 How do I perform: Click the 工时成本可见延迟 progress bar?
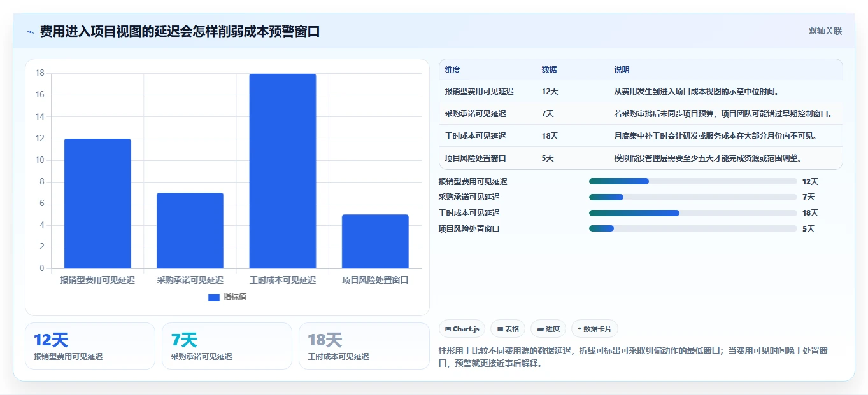[693, 213]
